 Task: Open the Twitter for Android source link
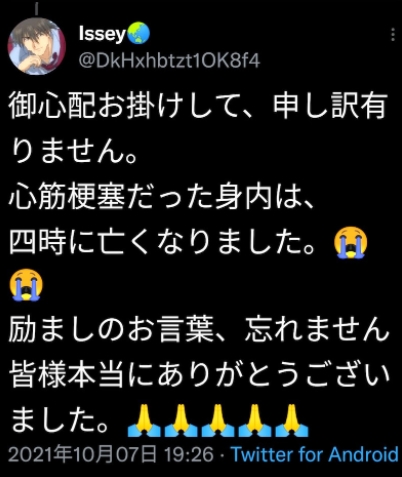pyautogui.click(x=315, y=454)
